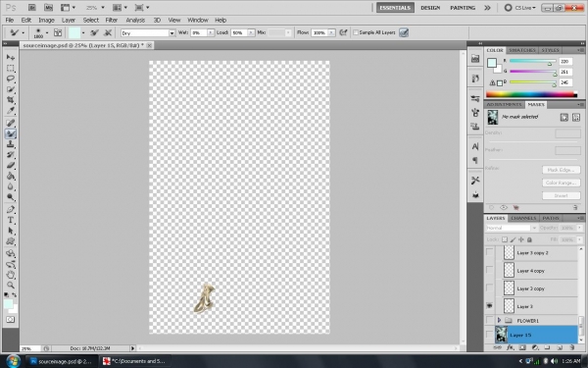Open the CS Live dropdown
Viewport: 588px width, 368px height.
525,8
